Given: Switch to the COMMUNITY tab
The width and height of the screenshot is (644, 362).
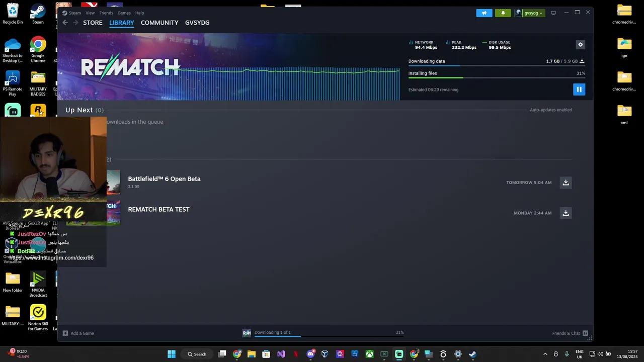Looking at the screenshot, I should click(159, 23).
